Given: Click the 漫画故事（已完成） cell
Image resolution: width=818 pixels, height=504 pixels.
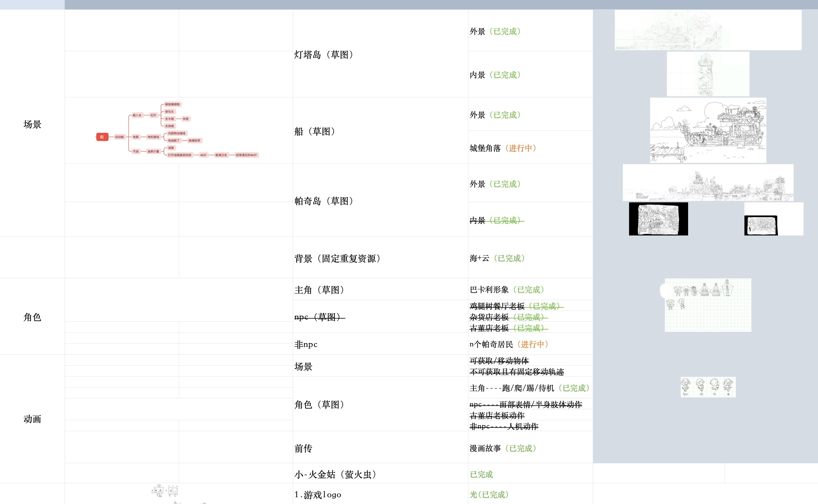Looking at the screenshot, I should 531,447.
